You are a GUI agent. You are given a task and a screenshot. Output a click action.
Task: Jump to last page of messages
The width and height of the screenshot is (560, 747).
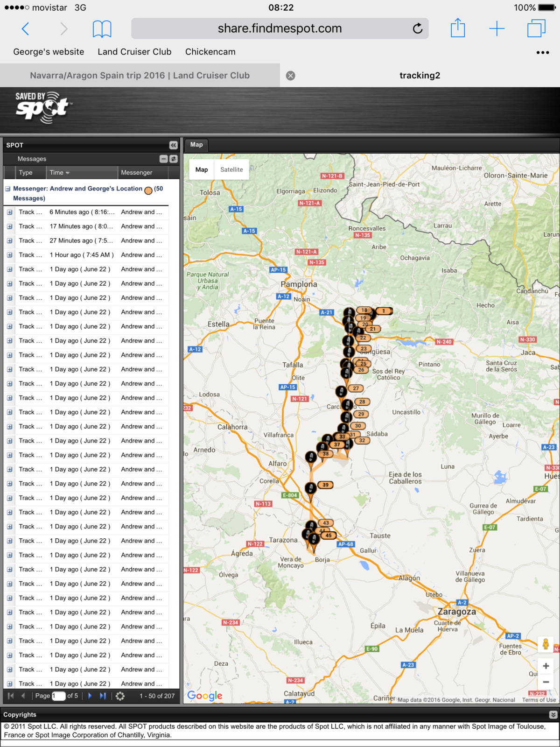click(103, 696)
